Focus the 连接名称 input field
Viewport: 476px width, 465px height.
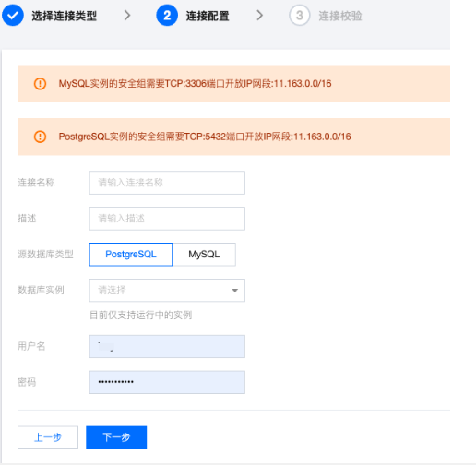tap(167, 183)
